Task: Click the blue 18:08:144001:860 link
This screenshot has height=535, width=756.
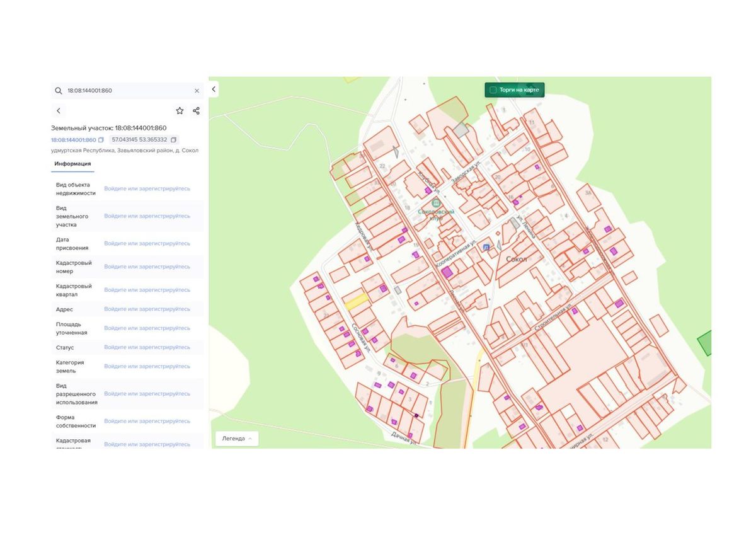Action: [x=73, y=140]
